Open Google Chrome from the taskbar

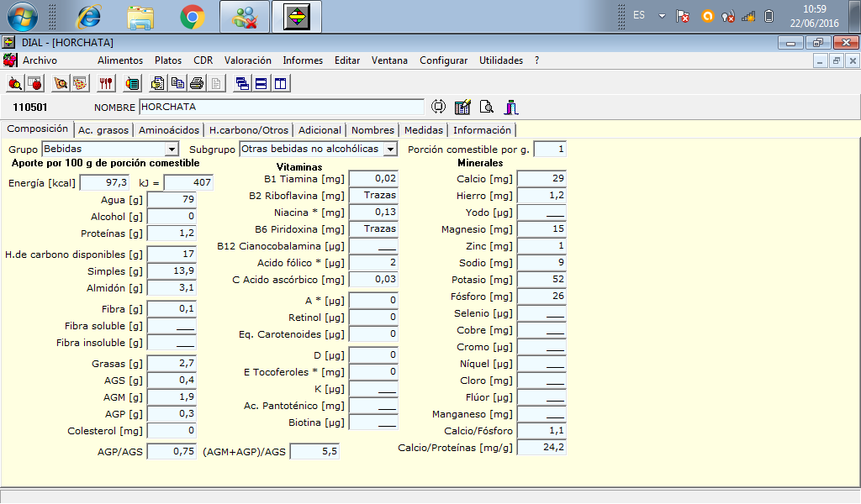tap(193, 17)
